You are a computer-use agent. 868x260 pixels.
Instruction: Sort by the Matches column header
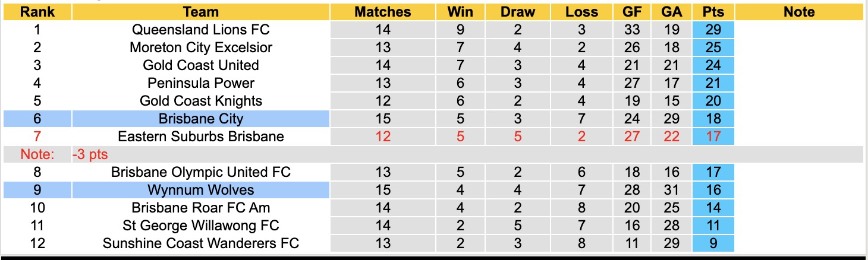point(383,12)
